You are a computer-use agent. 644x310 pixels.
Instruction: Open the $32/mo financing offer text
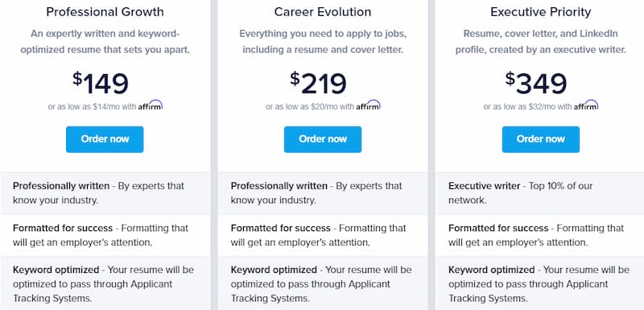527,107
